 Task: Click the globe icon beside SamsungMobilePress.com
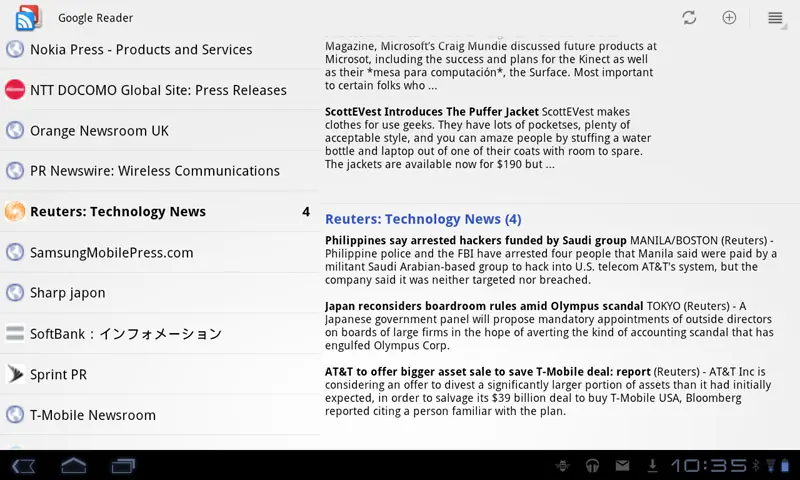point(15,252)
